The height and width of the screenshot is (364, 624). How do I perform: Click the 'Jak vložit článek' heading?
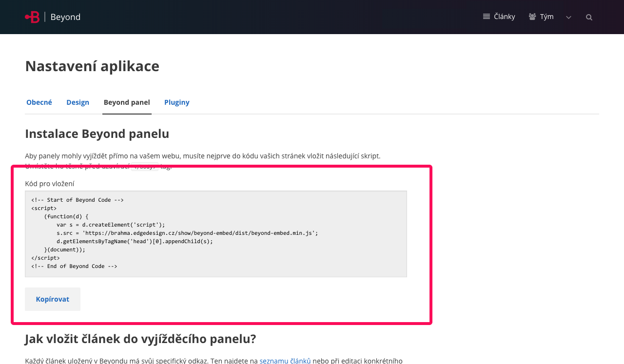point(140,339)
